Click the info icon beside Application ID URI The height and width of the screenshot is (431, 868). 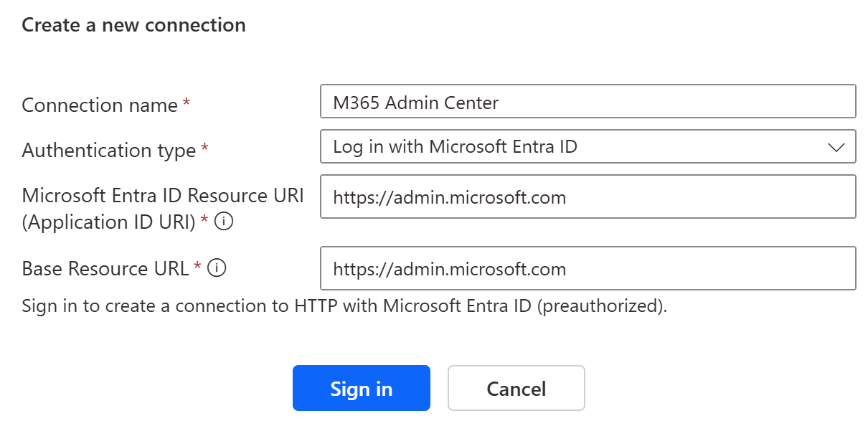(x=225, y=223)
